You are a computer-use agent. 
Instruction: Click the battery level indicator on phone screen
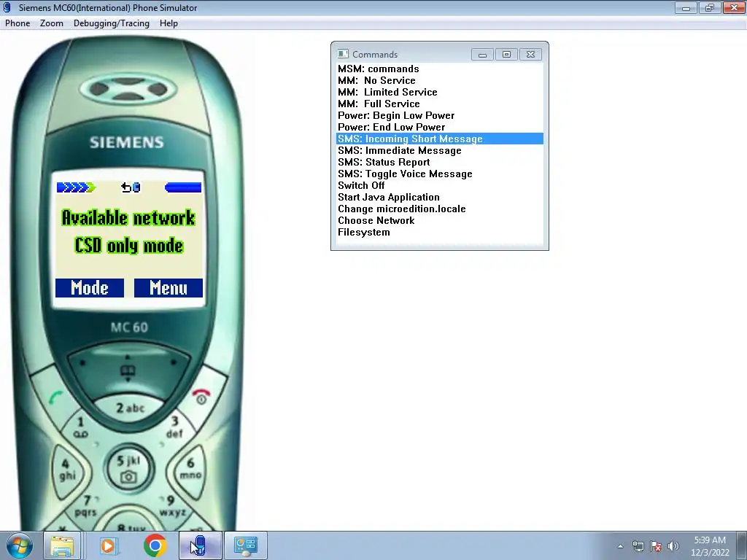click(x=183, y=187)
